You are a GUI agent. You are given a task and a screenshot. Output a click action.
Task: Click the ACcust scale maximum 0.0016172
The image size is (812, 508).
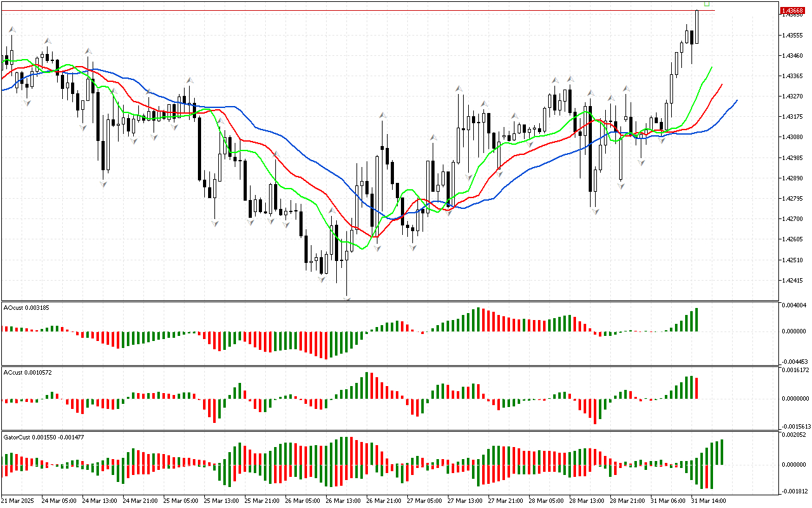tap(796, 370)
